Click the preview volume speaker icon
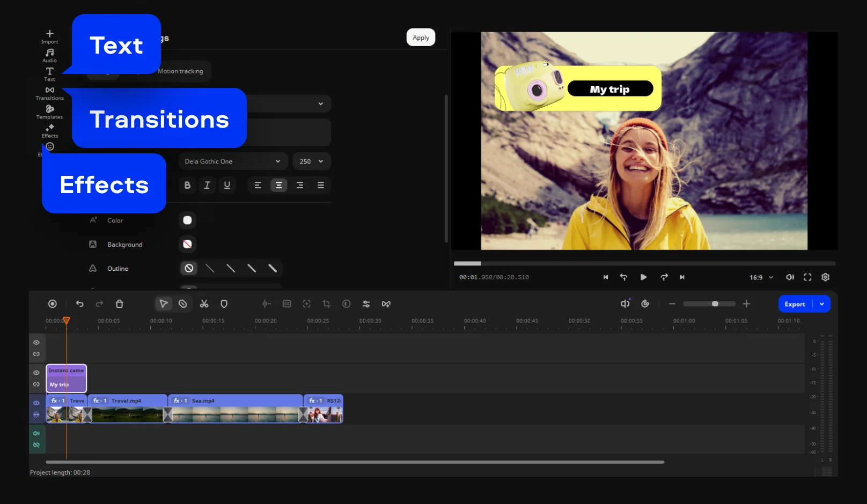The image size is (867, 504). (x=790, y=277)
